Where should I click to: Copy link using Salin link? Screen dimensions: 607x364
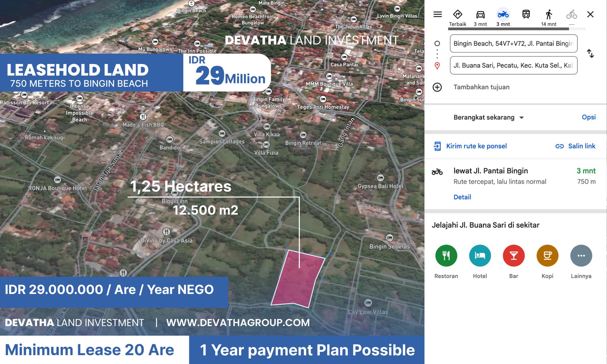(x=581, y=146)
